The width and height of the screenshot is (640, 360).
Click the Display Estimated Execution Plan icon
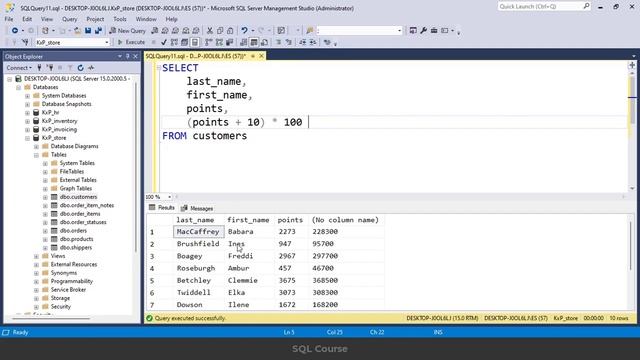click(x=174, y=42)
